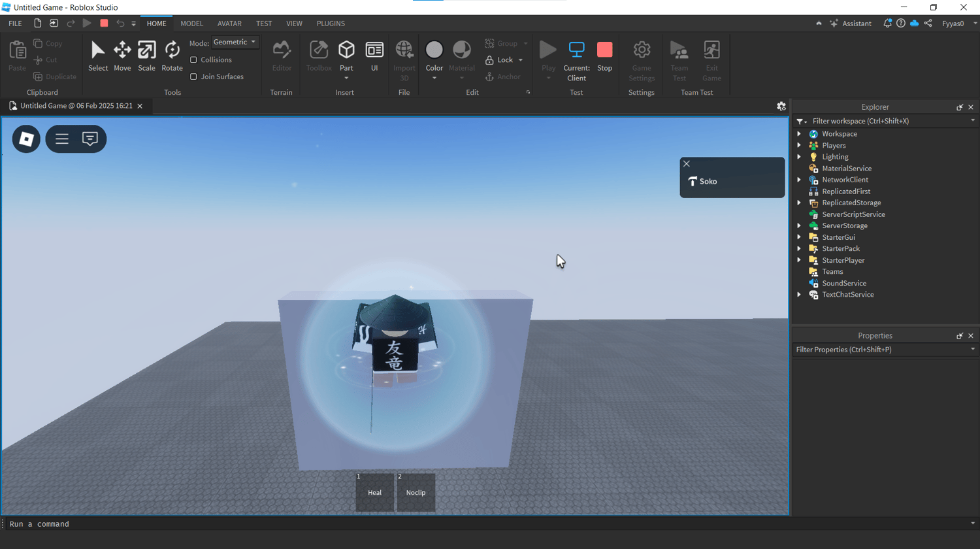This screenshot has width=980, height=549.
Task: Expand the Players node
Action: point(799,146)
